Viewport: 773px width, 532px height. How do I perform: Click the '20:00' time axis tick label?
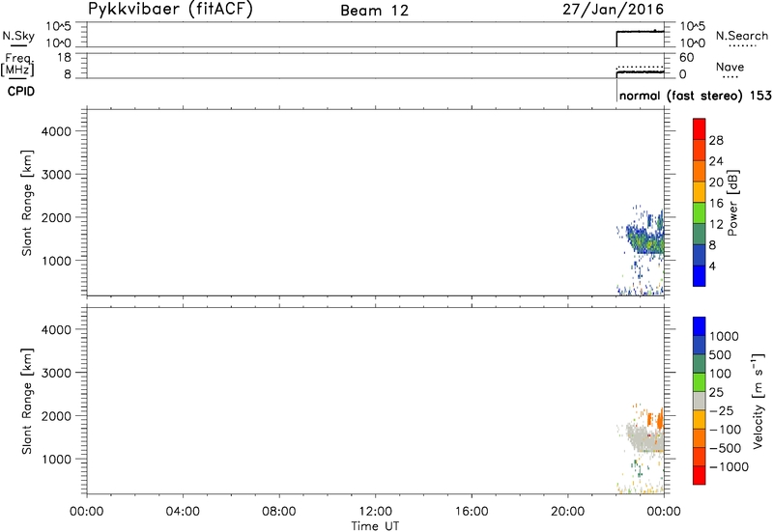[x=568, y=512]
